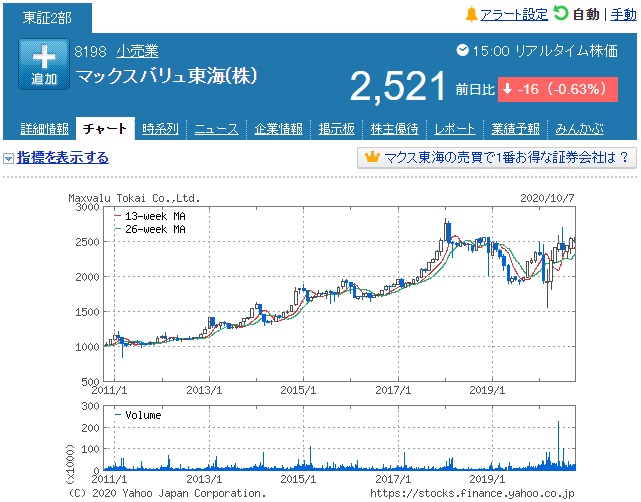Open the ニュース tab
The image size is (641, 502).
coord(216,129)
